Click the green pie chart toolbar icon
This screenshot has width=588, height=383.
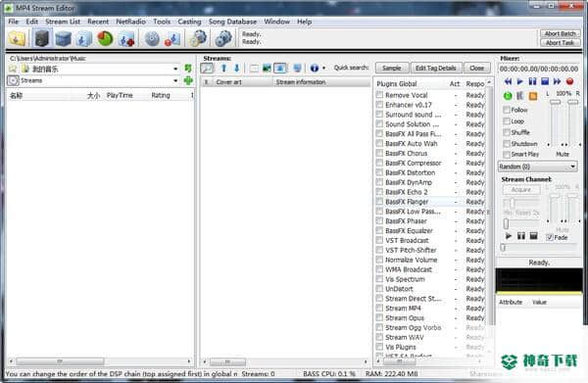[x=105, y=38]
